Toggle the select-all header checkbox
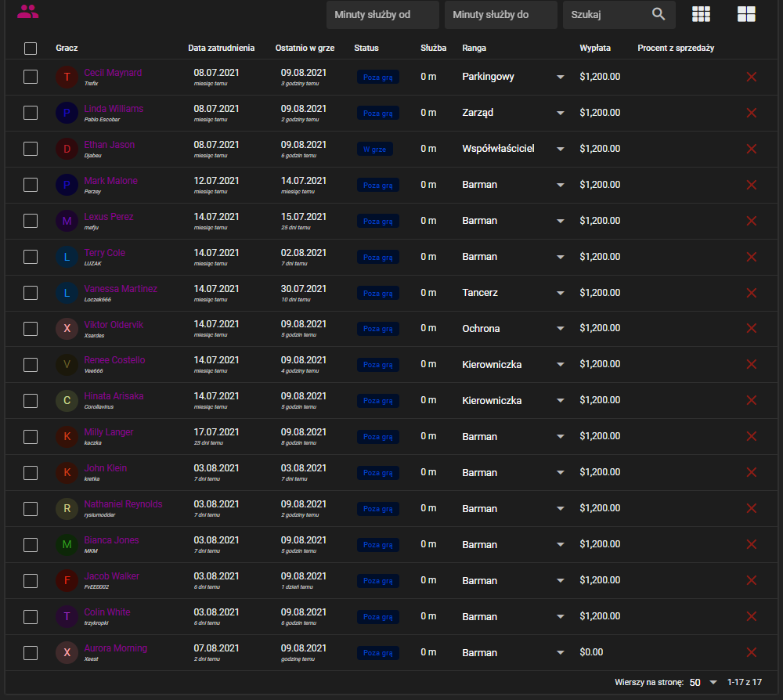This screenshot has width=783, height=700. click(31, 49)
